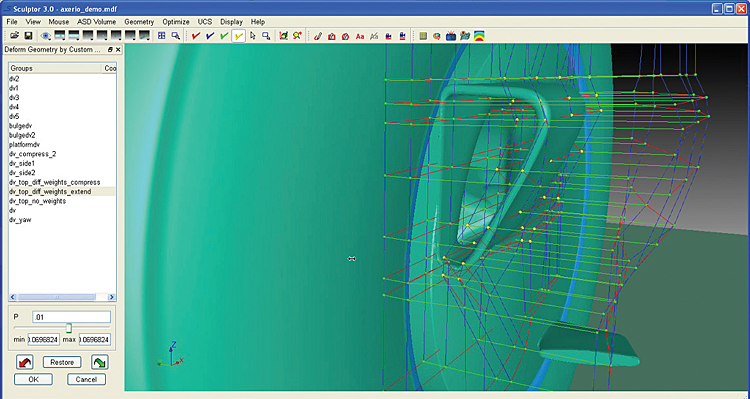Viewport: 750px width, 399px height.
Task: Open the Geometry menu
Action: point(139,22)
